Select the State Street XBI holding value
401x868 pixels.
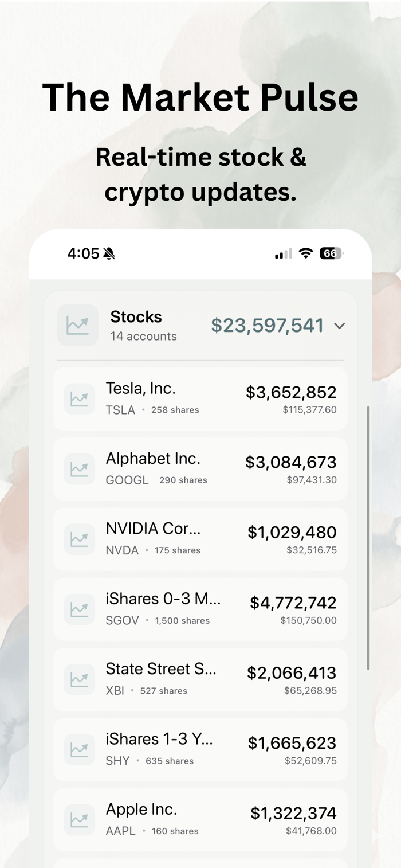click(292, 672)
